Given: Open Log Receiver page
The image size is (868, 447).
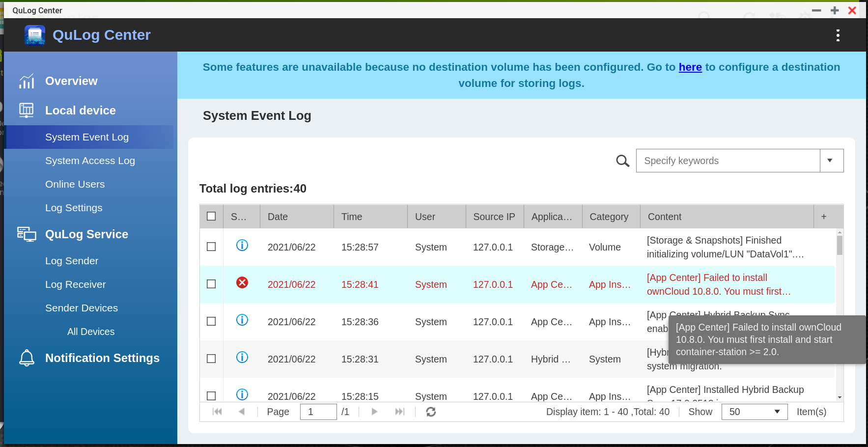Looking at the screenshot, I should coord(75,284).
